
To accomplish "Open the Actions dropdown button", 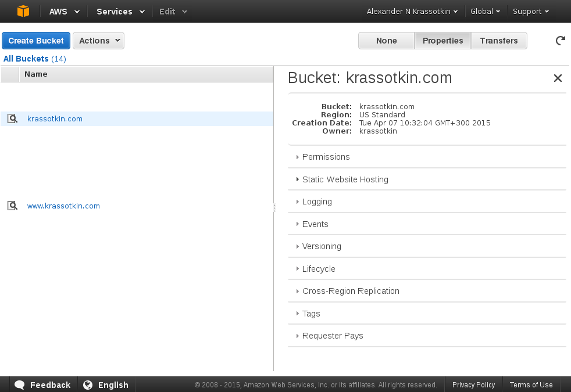I will point(99,41).
